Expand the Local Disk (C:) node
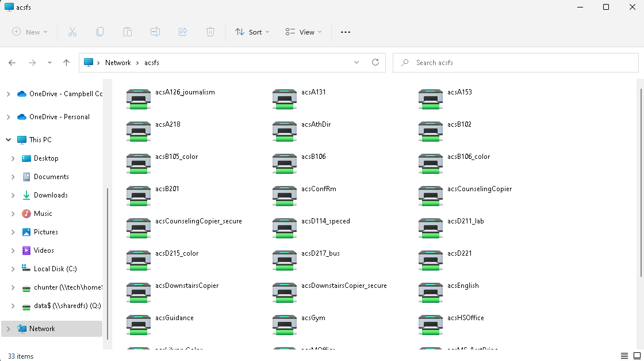 (x=13, y=269)
